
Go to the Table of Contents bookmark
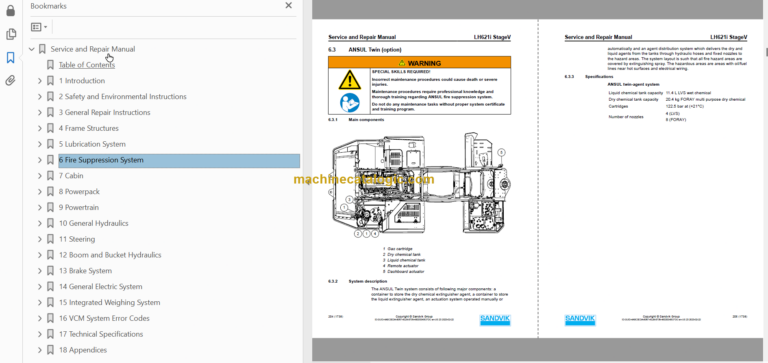tap(87, 65)
